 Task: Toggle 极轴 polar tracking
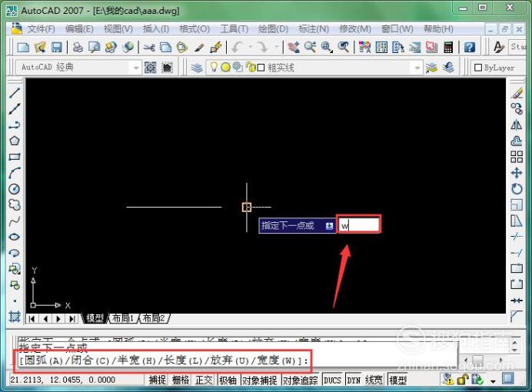[228, 380]
